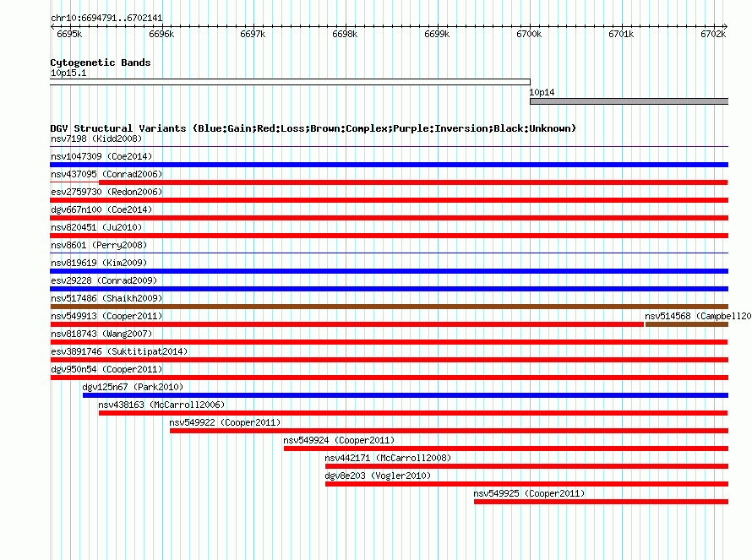752x560 pixels.
Task: Open the nsv438163 (McCarroll2006) label
Action: tap(161, 405)
